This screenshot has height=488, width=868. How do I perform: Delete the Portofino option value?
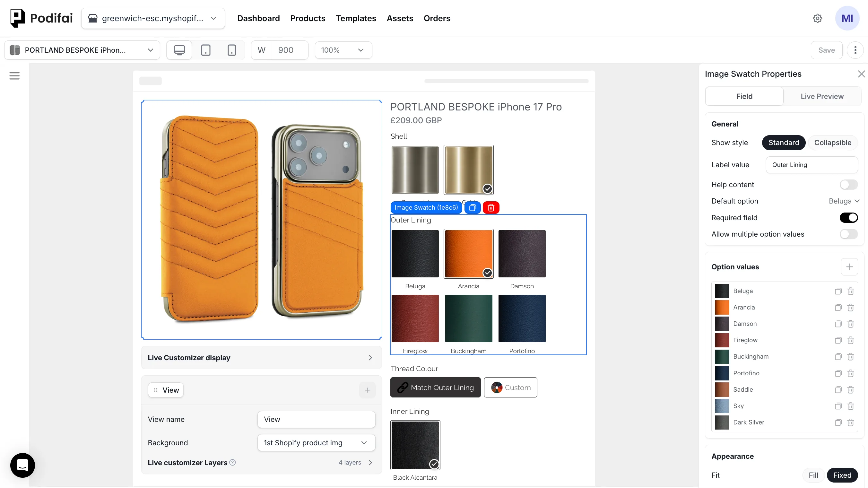click(850, 373)
